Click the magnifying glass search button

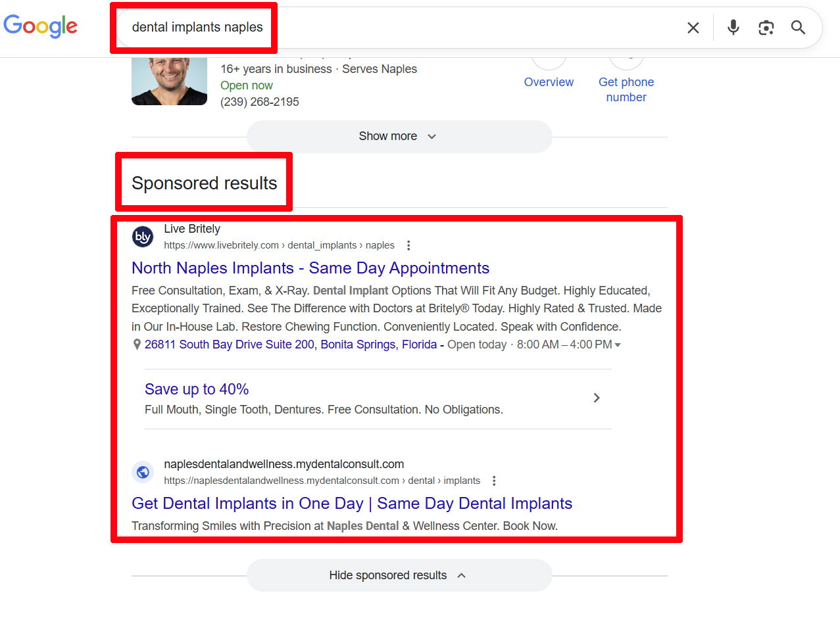click(x=798, y=28)
